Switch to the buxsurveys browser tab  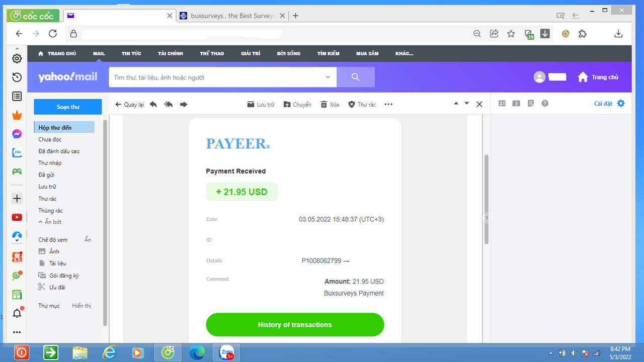point(232,16)
